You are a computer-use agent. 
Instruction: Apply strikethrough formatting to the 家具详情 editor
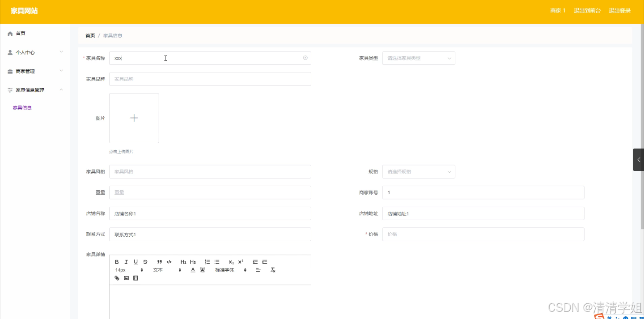coord(145,262)
